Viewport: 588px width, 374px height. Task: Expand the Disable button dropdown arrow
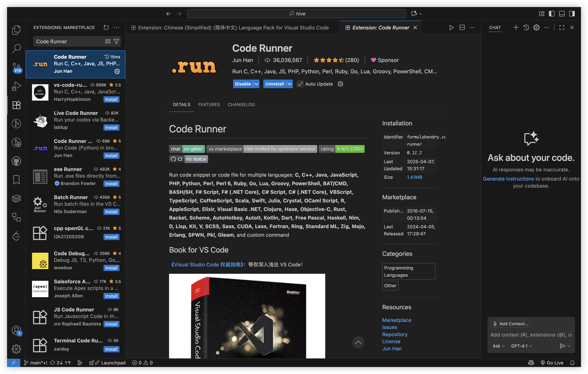pos(256,84)
